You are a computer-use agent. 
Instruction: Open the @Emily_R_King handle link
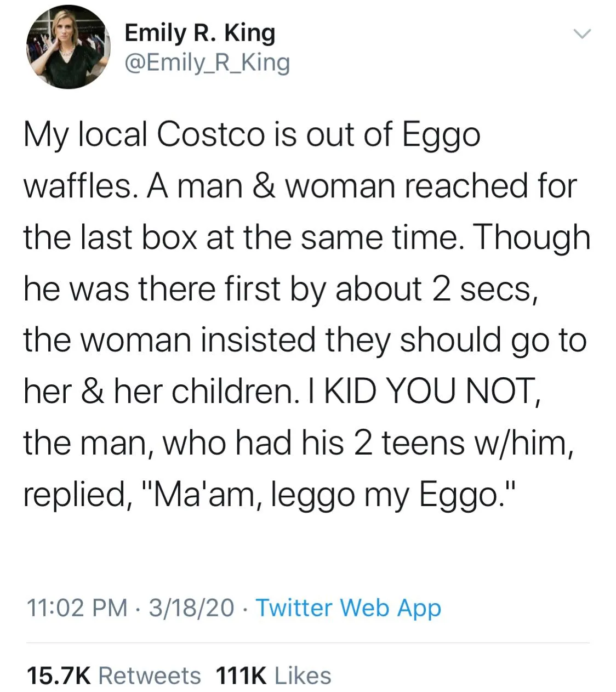coord(207,63)
